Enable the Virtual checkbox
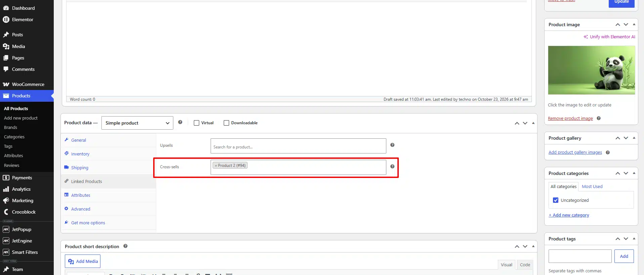Viewport: 644px width, 275px height. 197,123
